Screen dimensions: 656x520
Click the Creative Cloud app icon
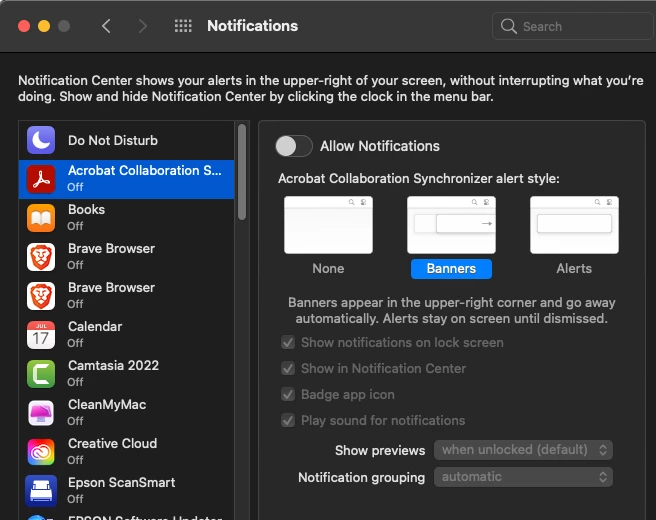41,452
